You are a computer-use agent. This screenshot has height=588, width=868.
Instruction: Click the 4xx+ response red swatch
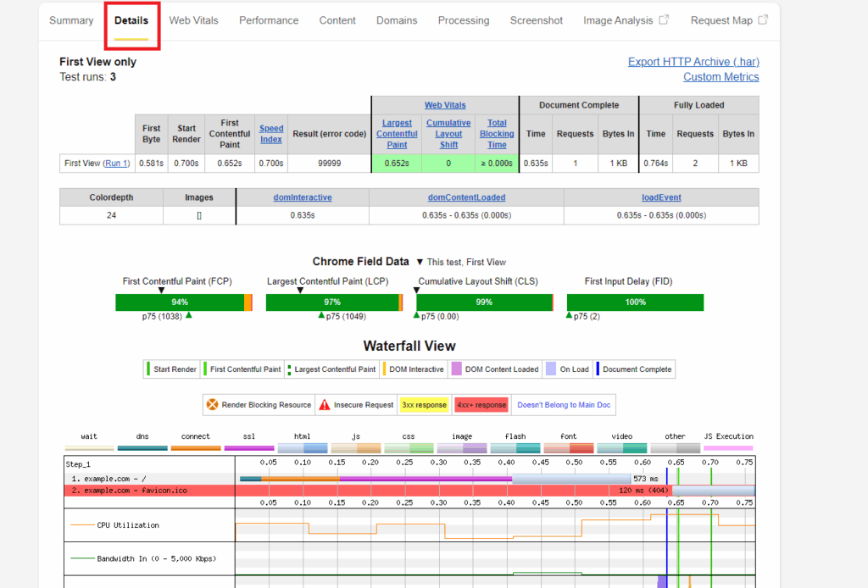(x=481, y=405)
